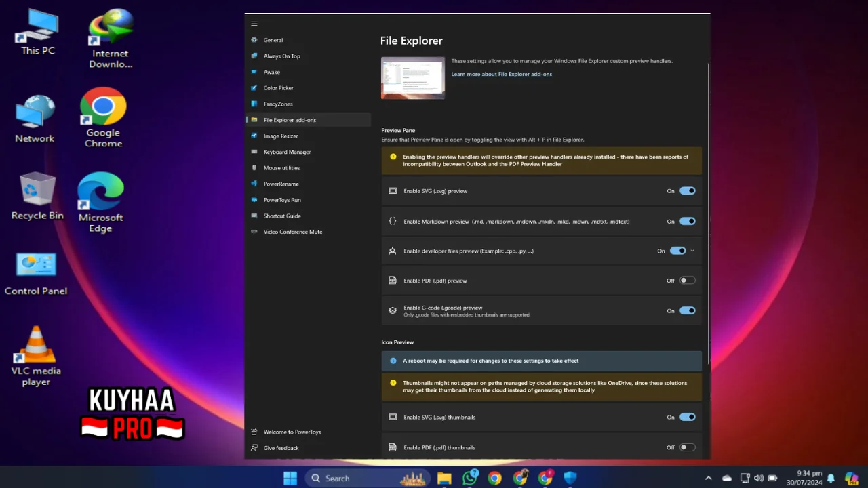Select the Network desktop icon

pyautogui.click(x=35, y=119)
